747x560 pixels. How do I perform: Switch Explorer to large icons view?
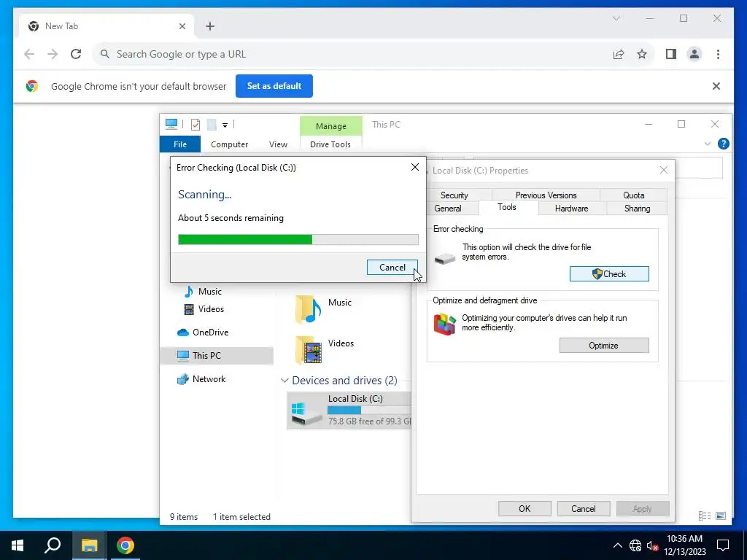[x=721, y=516]
